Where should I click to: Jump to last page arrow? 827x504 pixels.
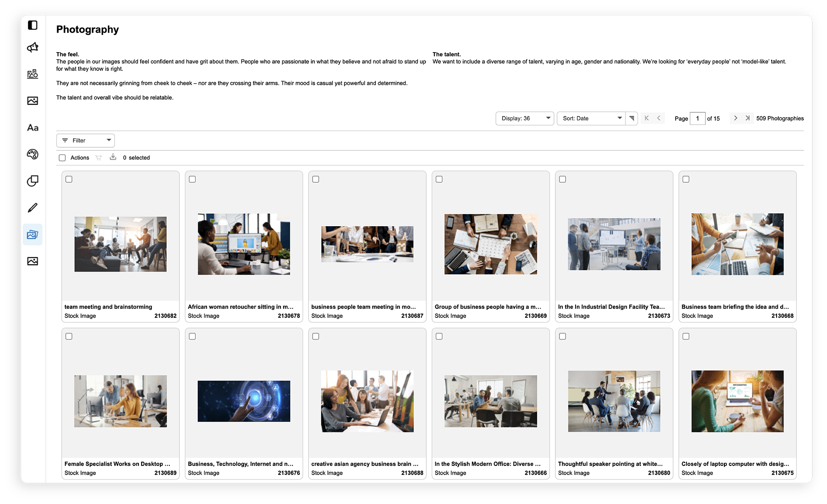pyautogui.click(x=747, y=118)
